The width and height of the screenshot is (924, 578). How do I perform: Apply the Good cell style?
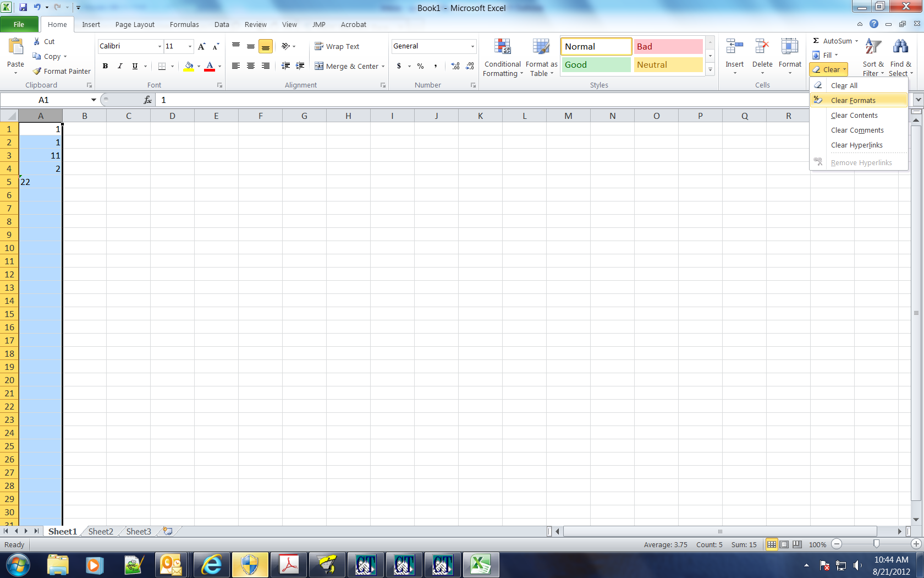(x=596, y=64)
